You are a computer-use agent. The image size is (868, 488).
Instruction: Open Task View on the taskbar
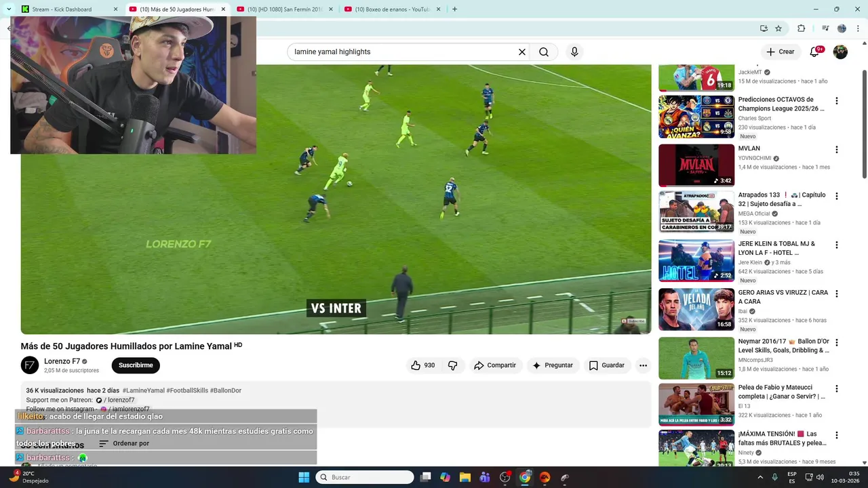pyautogui.click(x=425, y=477)
